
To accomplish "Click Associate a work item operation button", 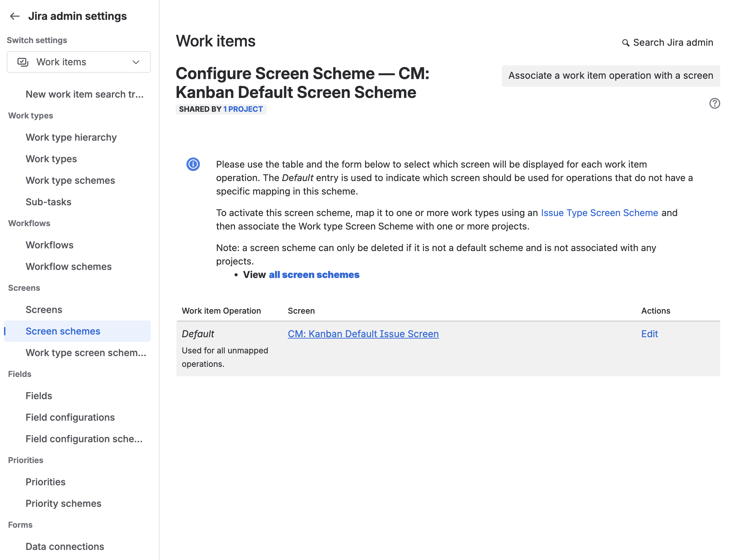I will pos(610,76).
